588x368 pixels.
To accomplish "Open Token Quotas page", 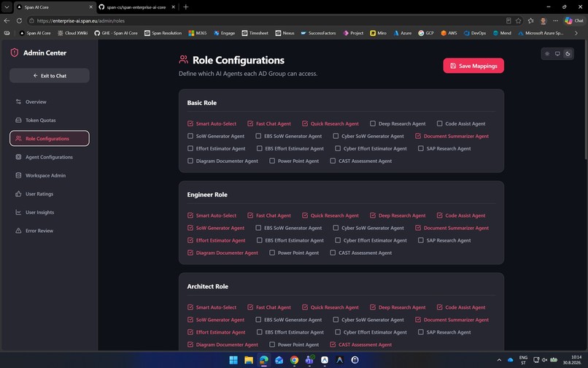I will point(50,120).
